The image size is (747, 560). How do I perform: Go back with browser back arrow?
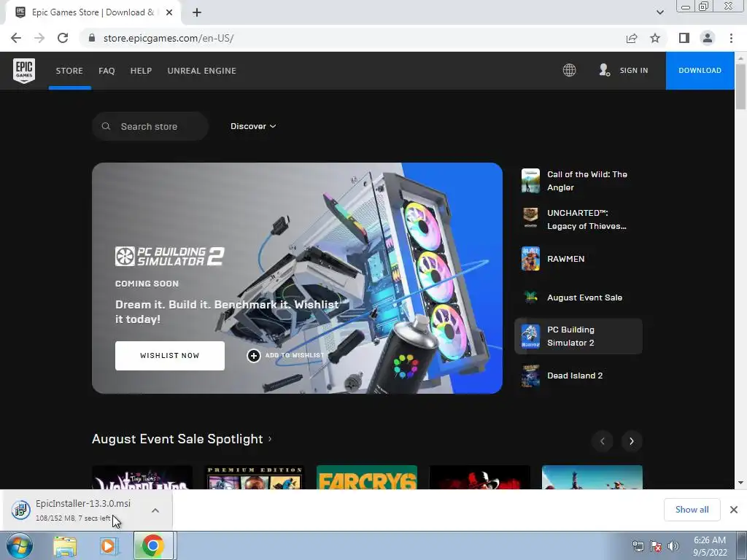pyautogui.click(x=16, y=38)
